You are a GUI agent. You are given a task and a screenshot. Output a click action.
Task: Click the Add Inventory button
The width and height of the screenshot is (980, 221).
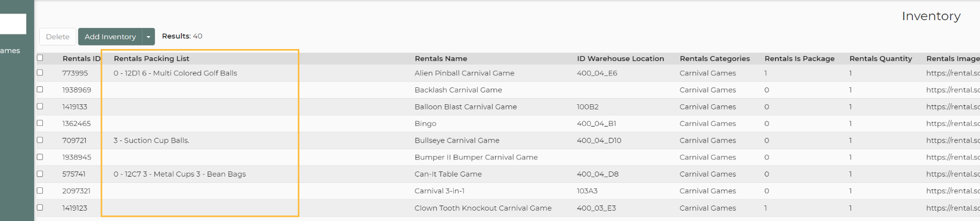coord(110,37)
